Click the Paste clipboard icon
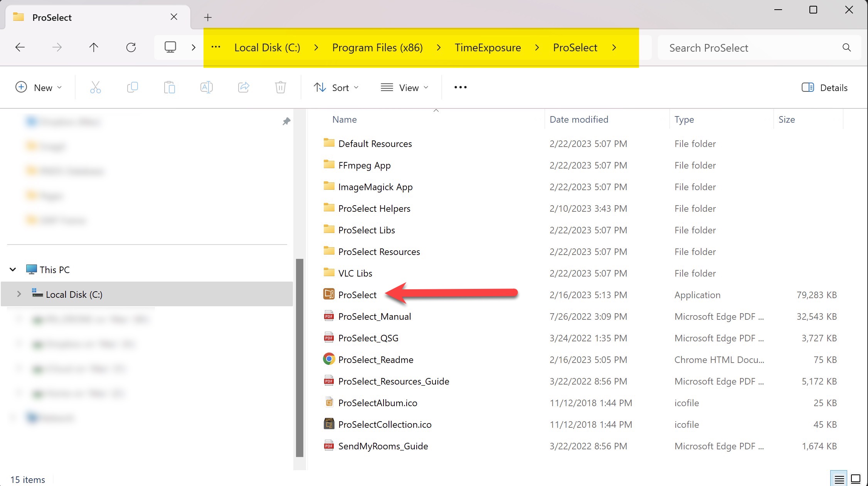The height and width of the screenshot is (486, 868). (x=169, y=88)
